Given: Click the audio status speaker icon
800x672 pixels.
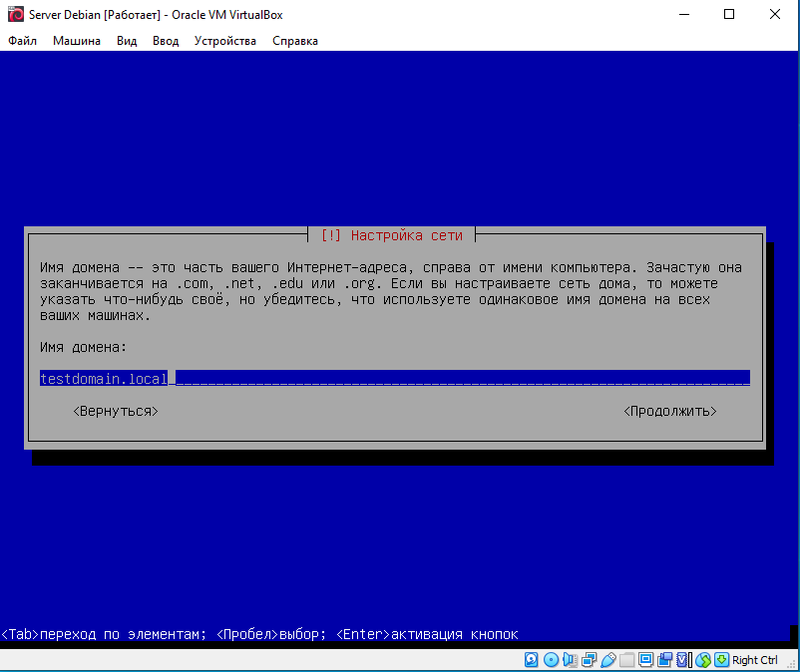Looking at the screenshot, I should coord(570,660).
